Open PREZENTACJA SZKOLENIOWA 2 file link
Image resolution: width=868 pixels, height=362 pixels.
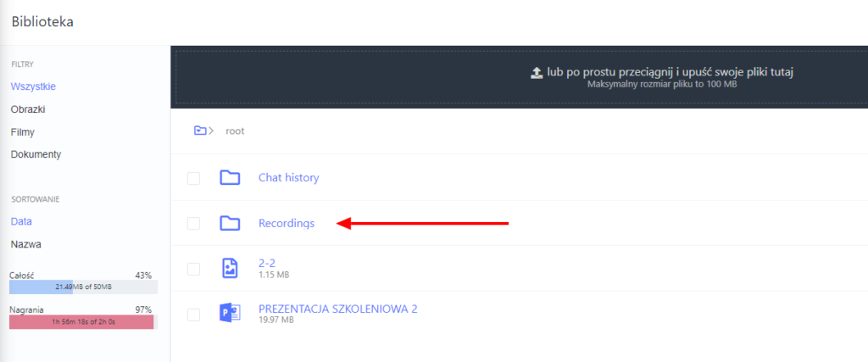337,309
